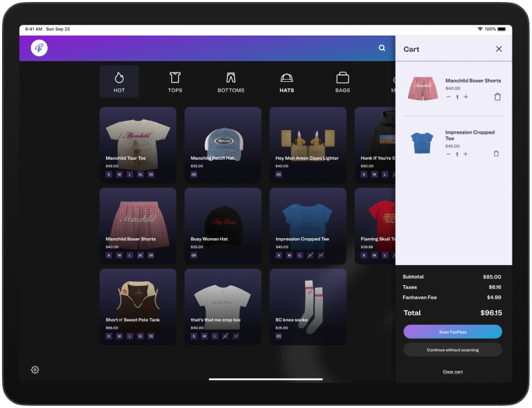Delete Manchild Boxer Shorts from cart
Screen dimensions: 532x408
pos(497,97)
